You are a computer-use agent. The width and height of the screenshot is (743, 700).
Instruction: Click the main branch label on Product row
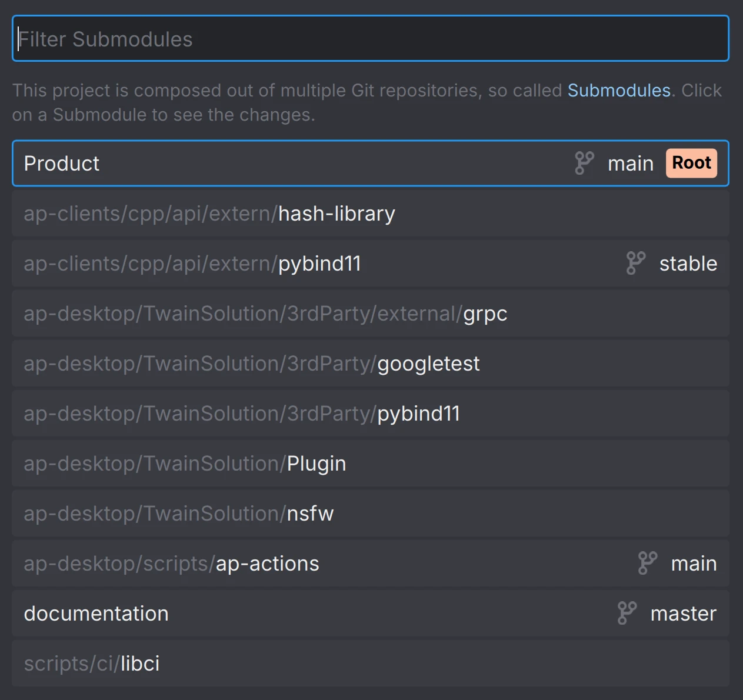[x=630, y=164]
